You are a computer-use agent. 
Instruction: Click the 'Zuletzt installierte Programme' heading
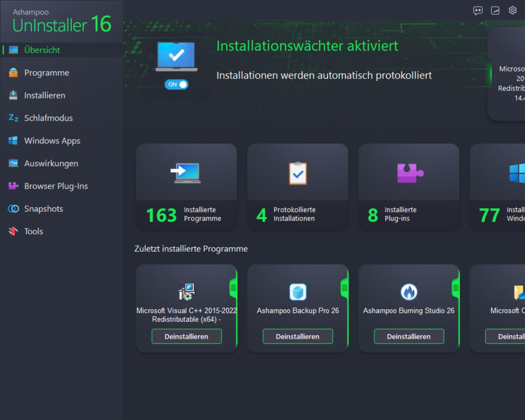[x=191, y=249]
